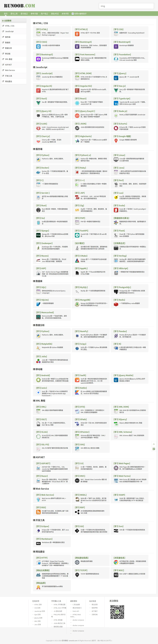
Task: Select 数据库 in sidebar
Action: coord(14,43)
